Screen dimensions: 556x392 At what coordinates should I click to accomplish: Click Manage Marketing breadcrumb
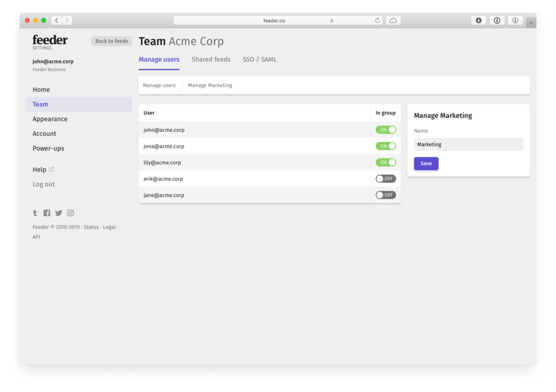[210, 85]
